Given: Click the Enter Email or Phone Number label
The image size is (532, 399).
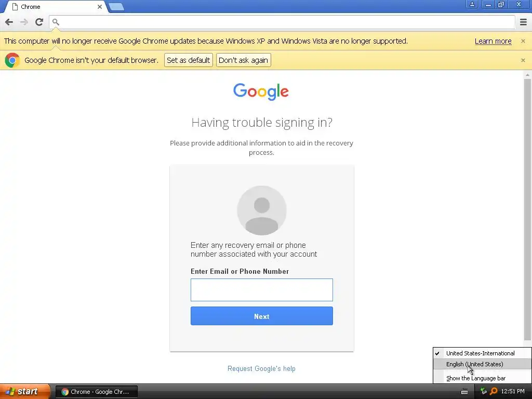Looking at the screenshot, I should click(x=240, y=271).
